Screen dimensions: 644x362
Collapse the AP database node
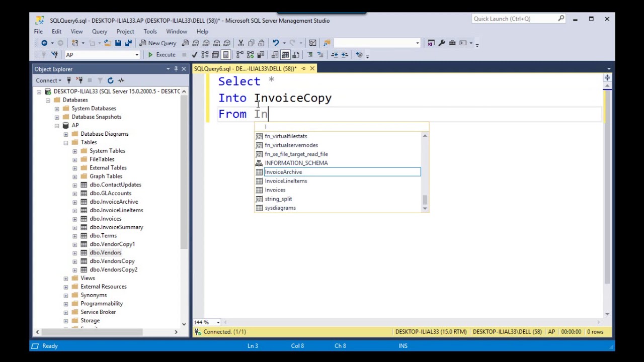pos(57,126)
